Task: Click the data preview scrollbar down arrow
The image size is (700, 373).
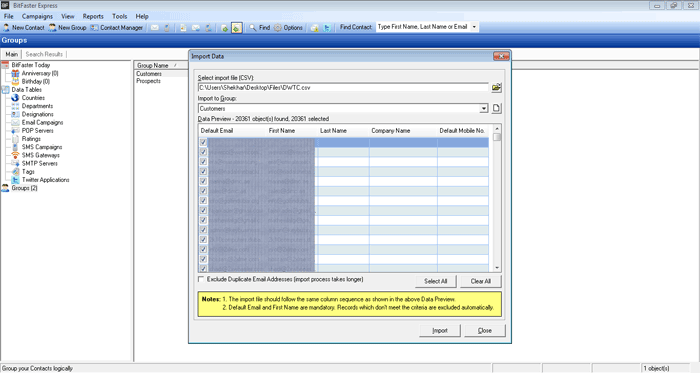Action: [497, 268]
